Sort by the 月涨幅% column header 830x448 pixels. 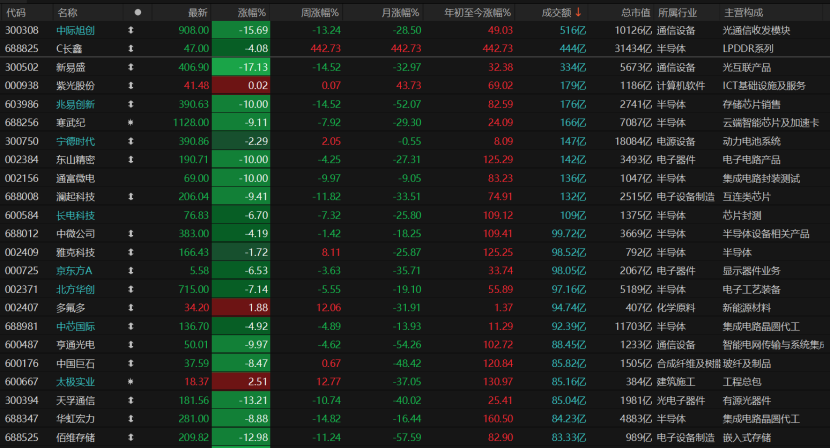(x=401, y=12)
